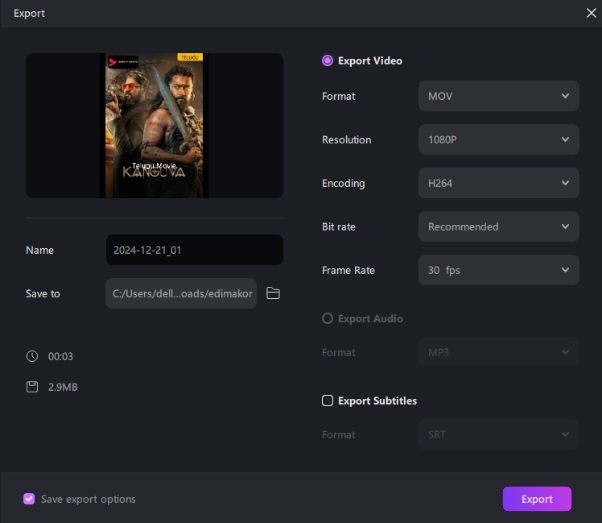Click the 00:03 duration text
The height and width of the screenshot is (523, 602).
[x=61, y=356]
